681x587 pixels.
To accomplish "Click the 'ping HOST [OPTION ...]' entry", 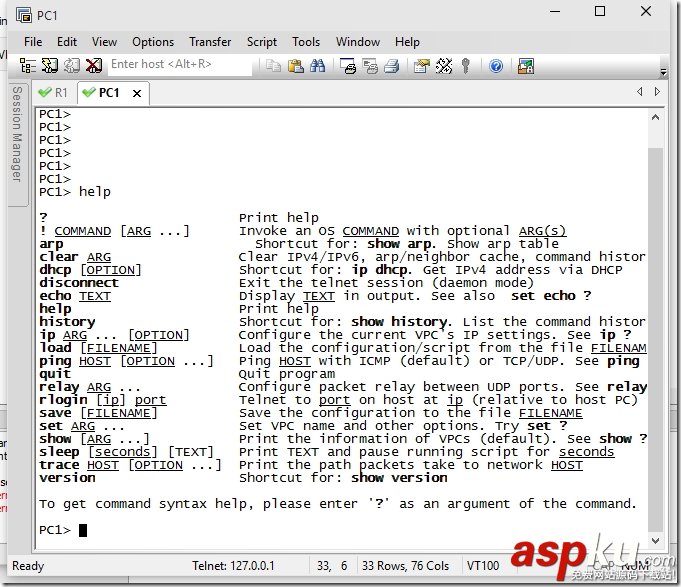I will 126,361.
